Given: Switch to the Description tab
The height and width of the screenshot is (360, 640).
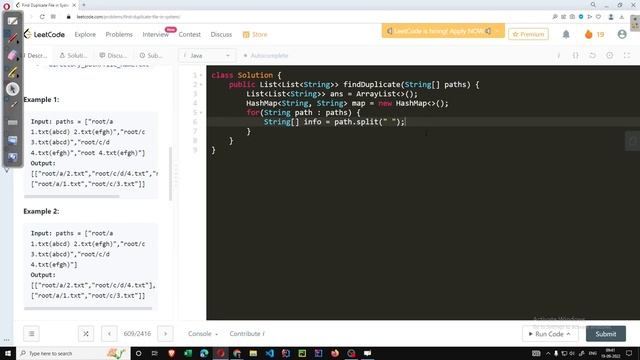Looking at the screenshot, I should [x=36, y=56].
